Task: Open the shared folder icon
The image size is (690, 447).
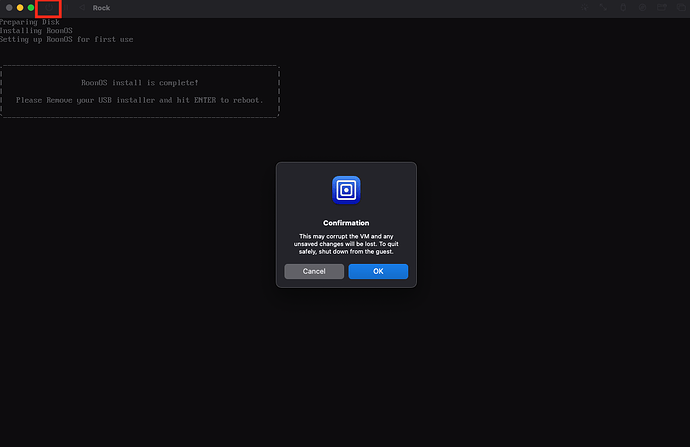Action: pyautogui.click(x=662, y=7)
